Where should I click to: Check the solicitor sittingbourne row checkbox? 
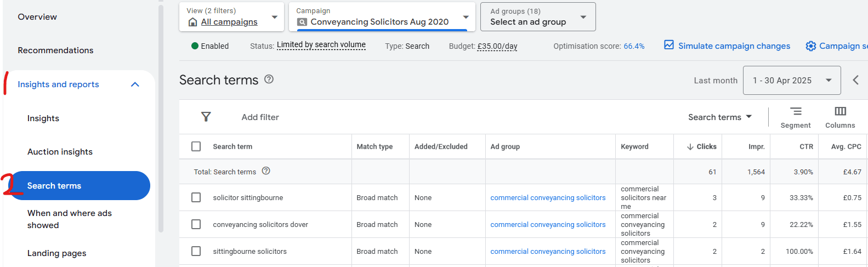tap(196, 197)
